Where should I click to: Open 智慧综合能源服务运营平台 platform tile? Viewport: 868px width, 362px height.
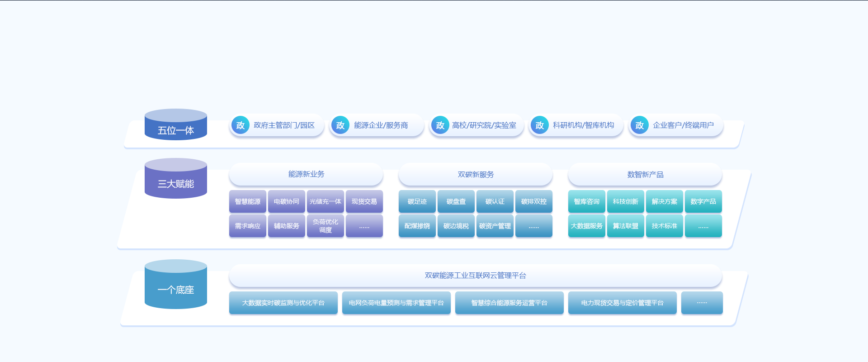[x=509, y=303]
